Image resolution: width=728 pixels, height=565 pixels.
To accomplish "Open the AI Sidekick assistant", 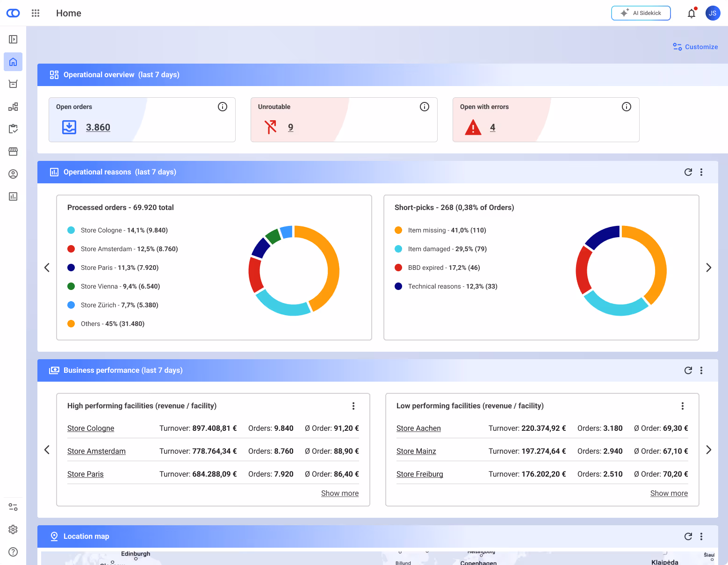I will click(x=641, y=13).
